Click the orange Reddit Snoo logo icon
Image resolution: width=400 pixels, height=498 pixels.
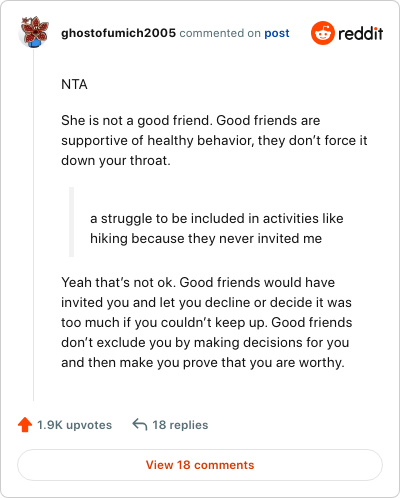[323, 33]
